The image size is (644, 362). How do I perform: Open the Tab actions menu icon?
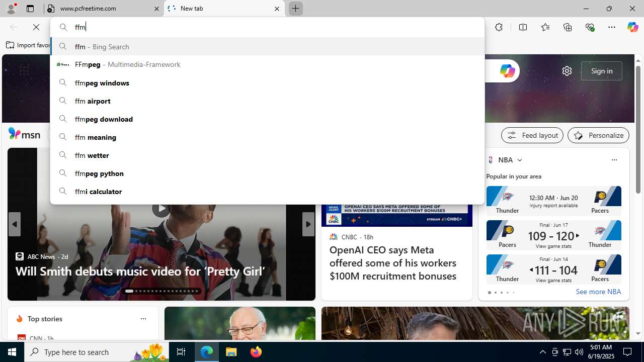[30, 9]
